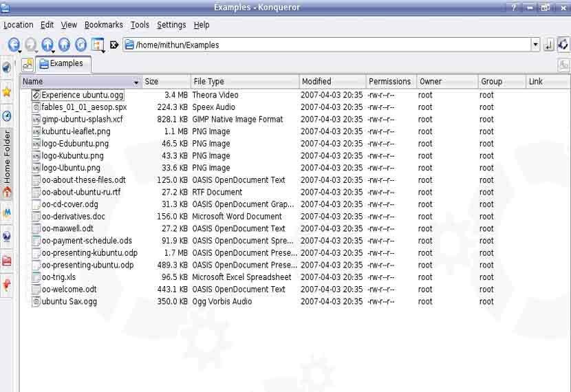571x392 pixels.
Task: Toggle sort order on Name column header
Action: click(81, 82)
